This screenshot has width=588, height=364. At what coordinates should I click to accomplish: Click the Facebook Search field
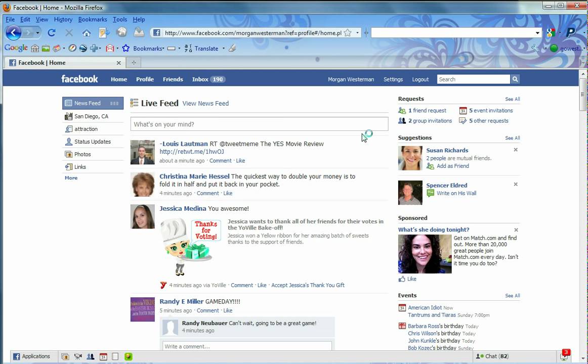(473, 79)
